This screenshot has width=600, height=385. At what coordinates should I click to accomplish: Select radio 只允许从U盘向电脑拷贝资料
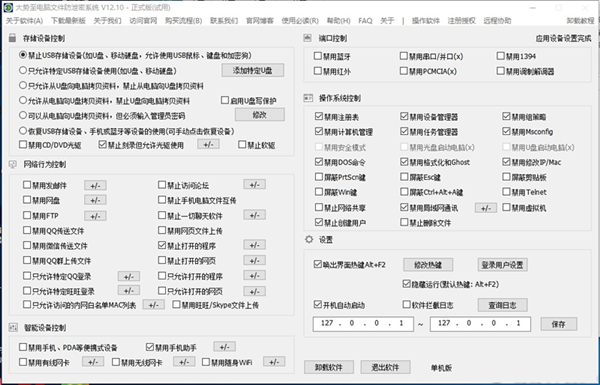click(23, 85)
